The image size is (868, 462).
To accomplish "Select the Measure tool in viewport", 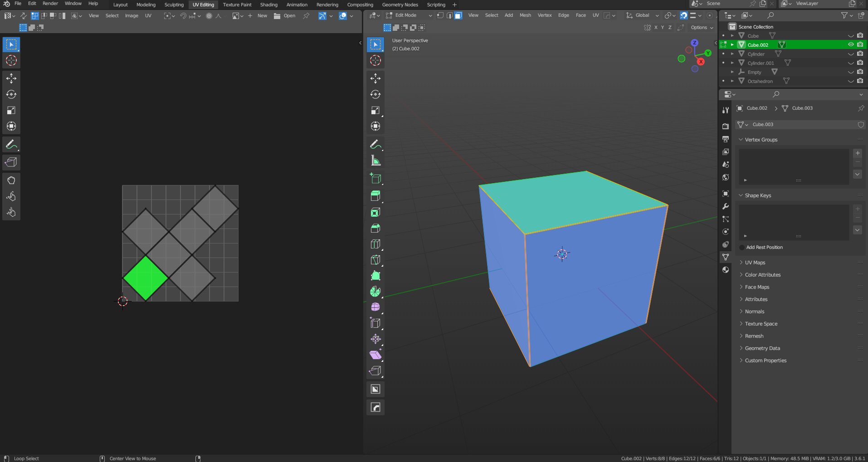I will [375, 160].
